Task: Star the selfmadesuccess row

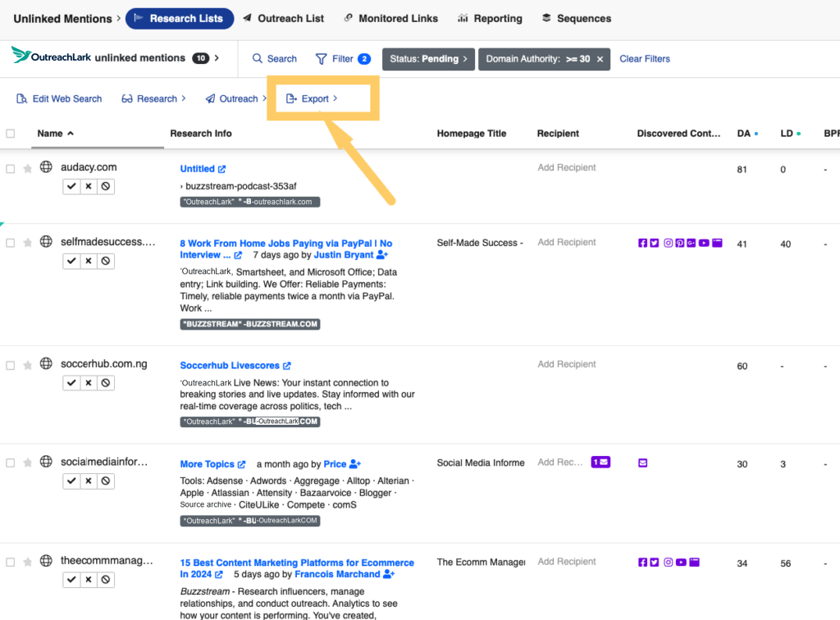Action: tap(27, 243)
